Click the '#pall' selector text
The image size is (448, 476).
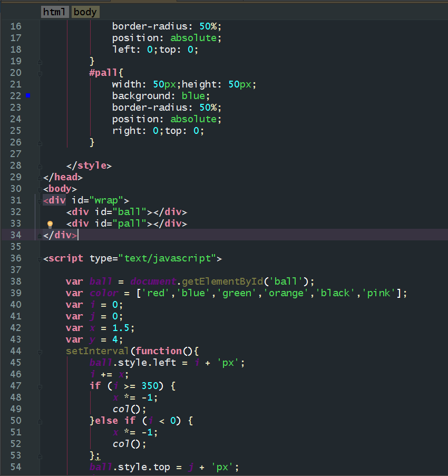pyautogui.click(x=103, y=73)
